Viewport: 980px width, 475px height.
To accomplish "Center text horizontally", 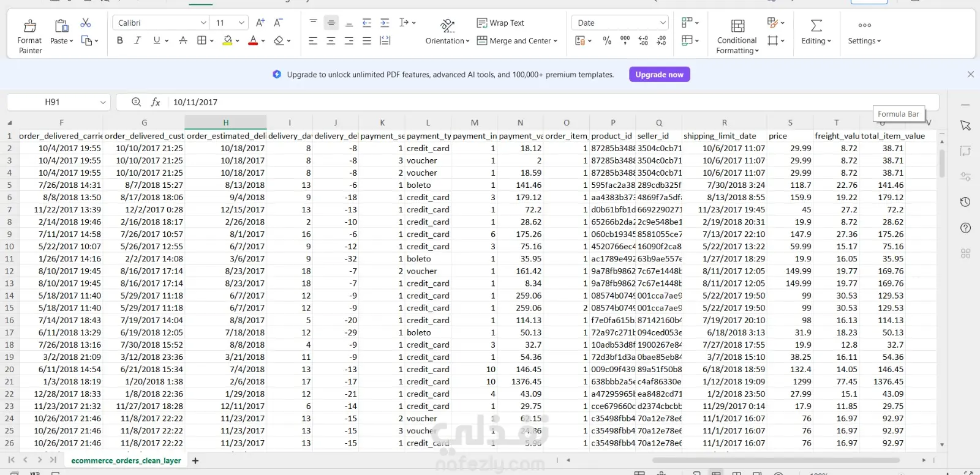I will (331, 40).
